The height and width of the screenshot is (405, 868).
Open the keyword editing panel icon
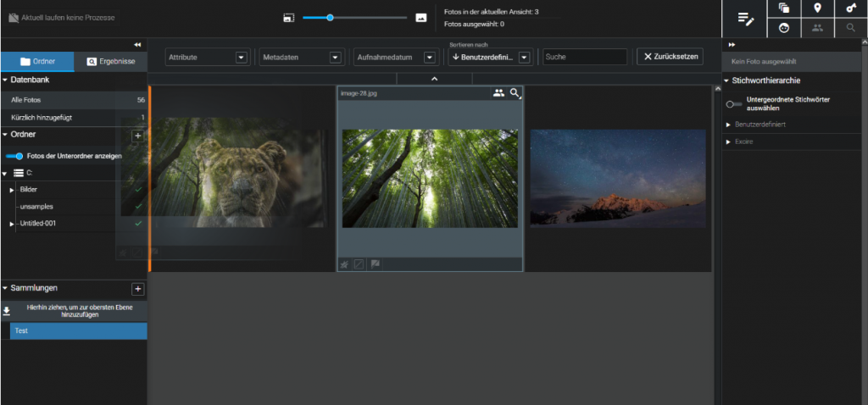point(744,19)
